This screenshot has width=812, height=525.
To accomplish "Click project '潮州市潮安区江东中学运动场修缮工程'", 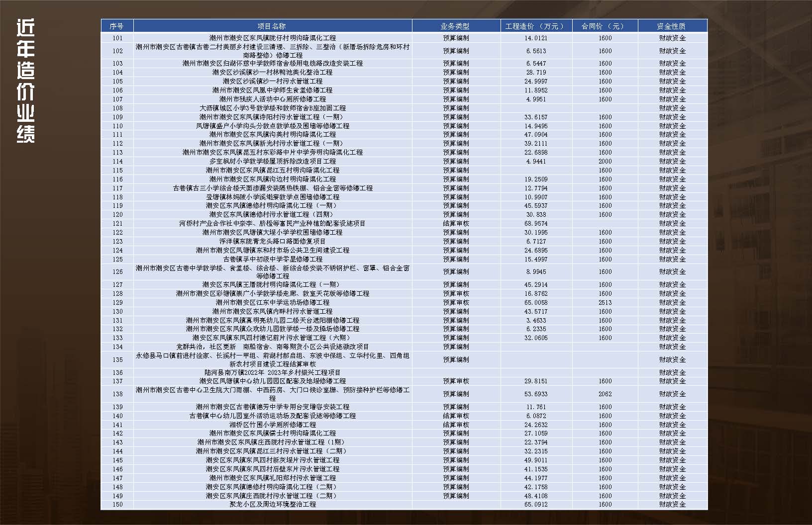I will [x=273, y=302].
